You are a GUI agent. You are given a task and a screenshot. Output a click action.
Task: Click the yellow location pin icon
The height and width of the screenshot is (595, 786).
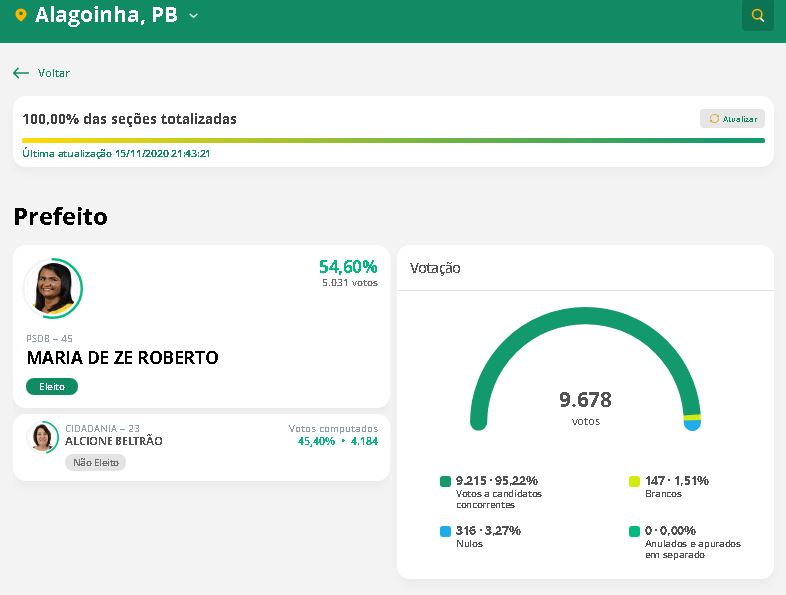point(21,16)
